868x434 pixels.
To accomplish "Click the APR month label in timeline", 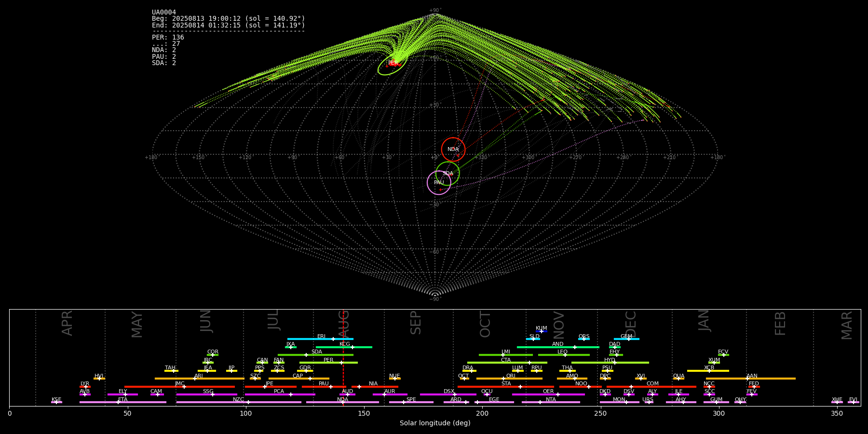I will tap(67, 323).
